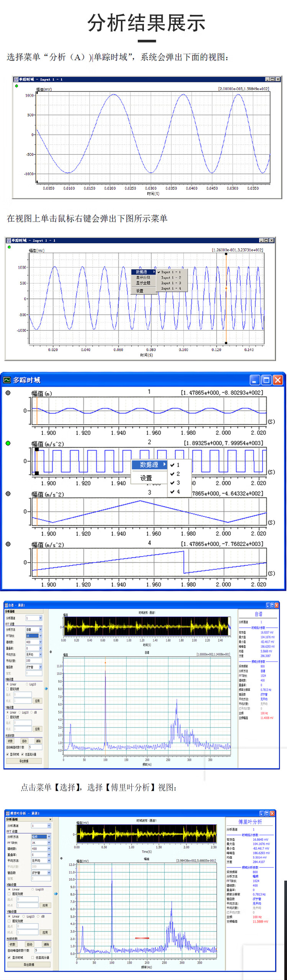287x980 pixels.
Task: Toggle 去直流分量 checkbox in the 自谱 window
Action: point(22,754)
